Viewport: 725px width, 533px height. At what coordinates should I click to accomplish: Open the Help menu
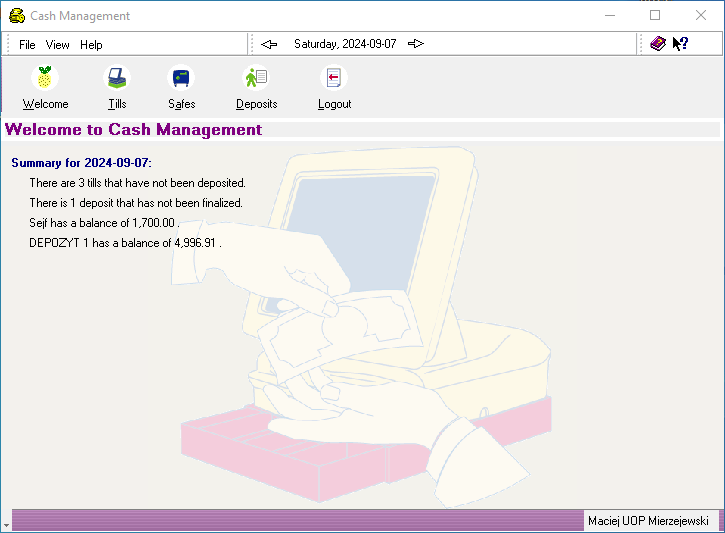tap(91, 45)
